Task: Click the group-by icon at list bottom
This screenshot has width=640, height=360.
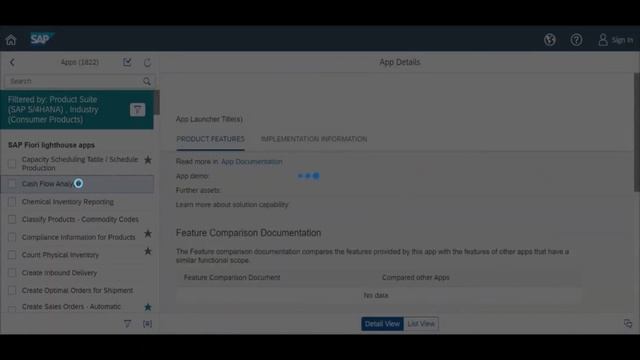Action: [147, 324]
